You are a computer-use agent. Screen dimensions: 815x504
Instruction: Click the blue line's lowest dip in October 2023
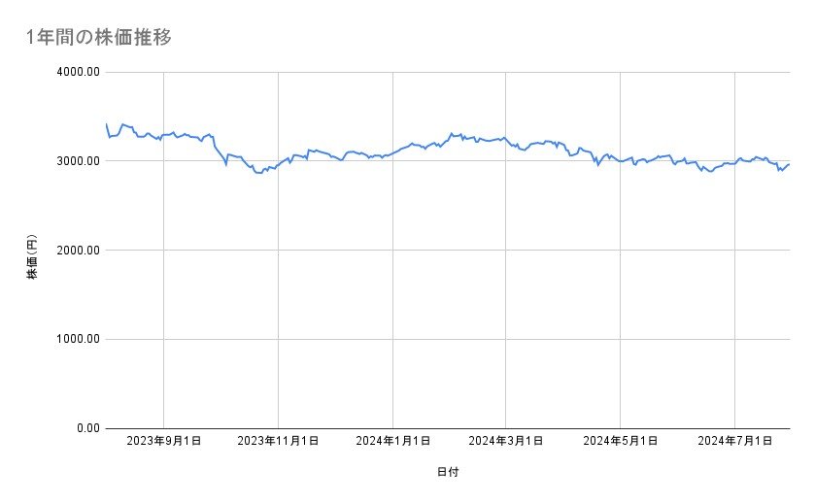(x=257, y=172)
